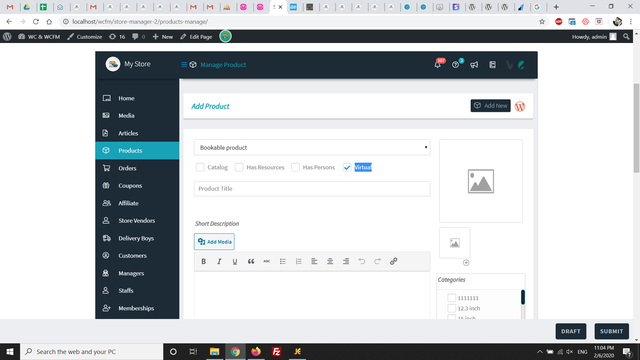Check the 12.3 inch category

pos(451,308)
